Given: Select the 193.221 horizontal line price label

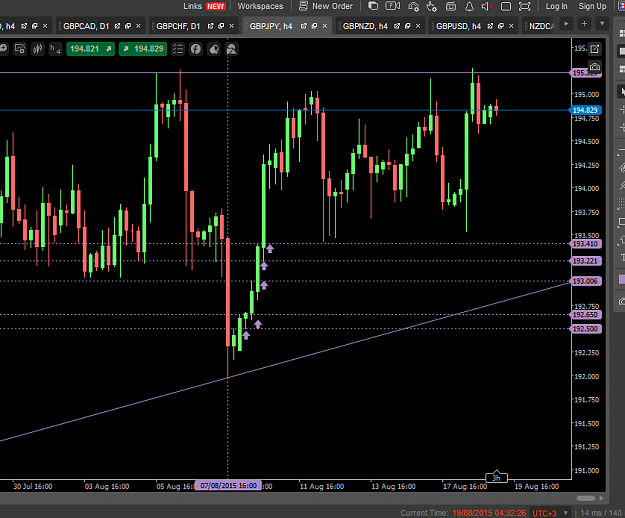Looking at the screenshot, I should 585,261.
